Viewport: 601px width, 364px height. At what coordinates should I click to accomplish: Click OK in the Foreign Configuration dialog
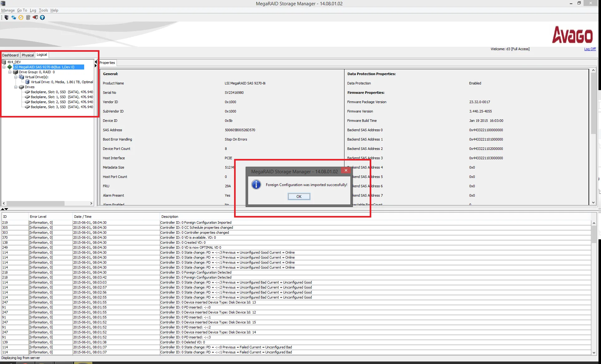point(299,196)
